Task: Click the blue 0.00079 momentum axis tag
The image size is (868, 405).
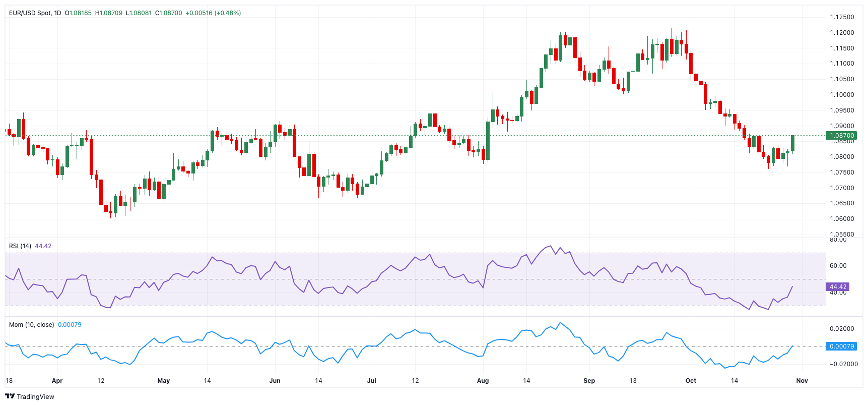Action: (841, 346)
